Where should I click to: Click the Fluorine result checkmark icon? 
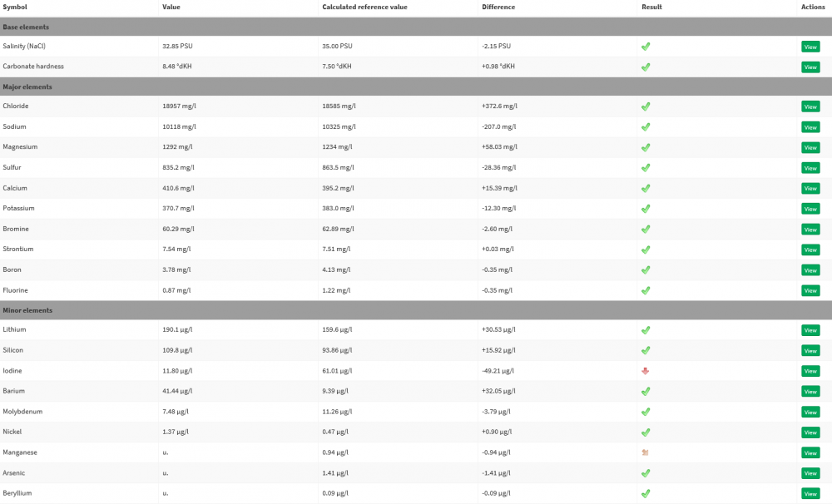point(646,290)
